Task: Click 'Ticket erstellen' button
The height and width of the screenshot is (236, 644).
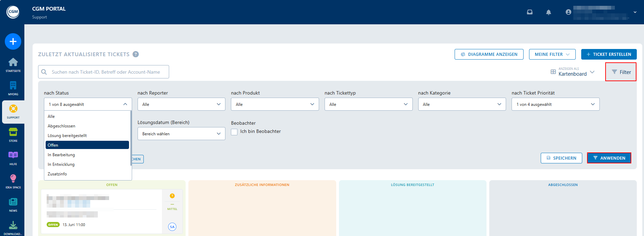Action: coord(609,54)
